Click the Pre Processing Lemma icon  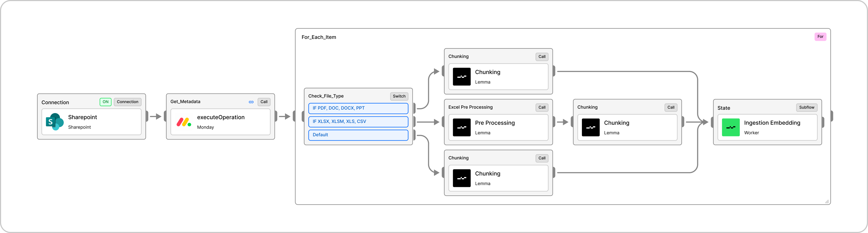[x=462, y=127]
